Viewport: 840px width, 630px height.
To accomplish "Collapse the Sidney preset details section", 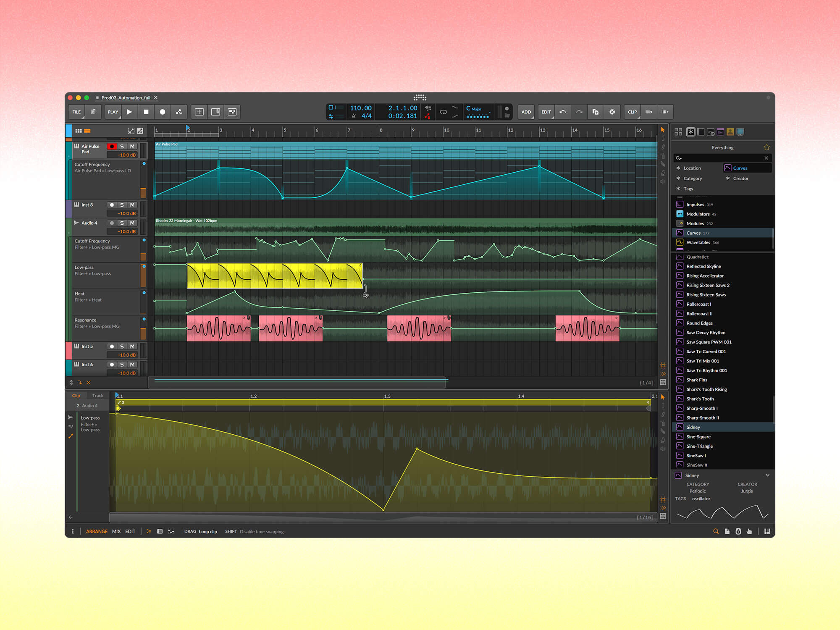I will tap(768, 475).
